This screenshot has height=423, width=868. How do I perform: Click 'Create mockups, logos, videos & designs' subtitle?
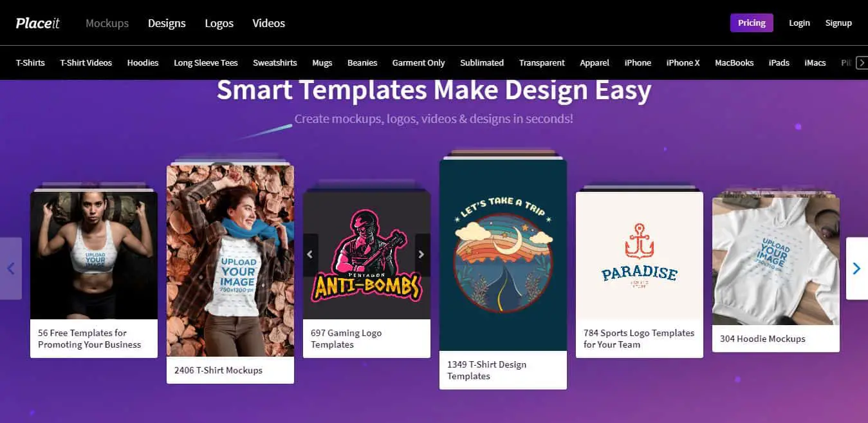[434, 118]
